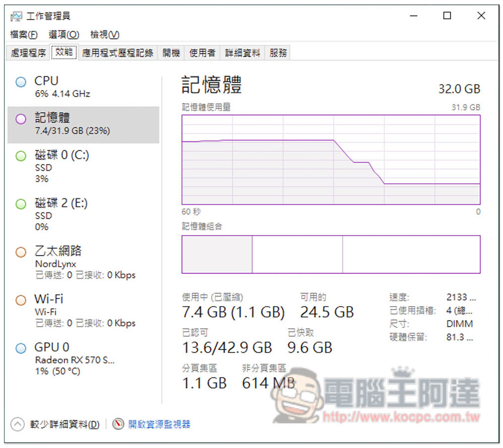Click the resource monitor gauge icon
Image resolution: width=503 pixels, height=448 pixels.
click(118, 424)
